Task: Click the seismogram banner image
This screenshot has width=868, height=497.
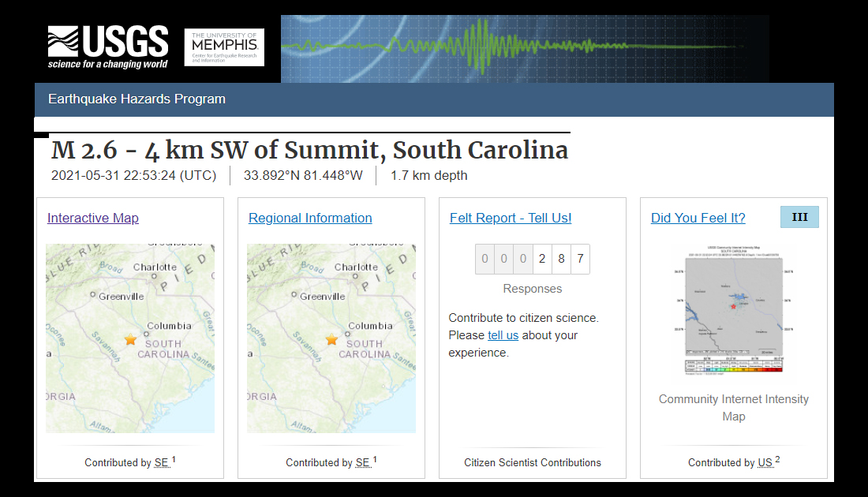Action: click(x=525, y=49)
